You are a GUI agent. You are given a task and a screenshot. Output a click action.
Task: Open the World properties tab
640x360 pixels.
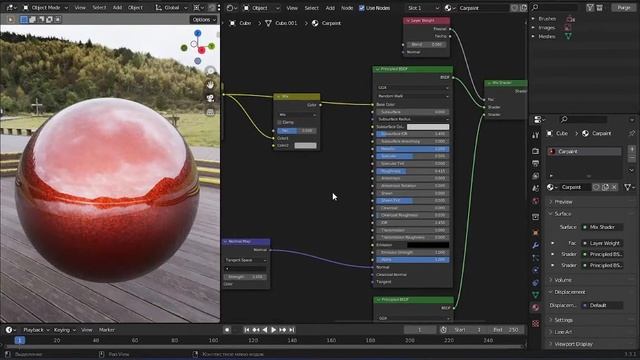pos(536,201)
